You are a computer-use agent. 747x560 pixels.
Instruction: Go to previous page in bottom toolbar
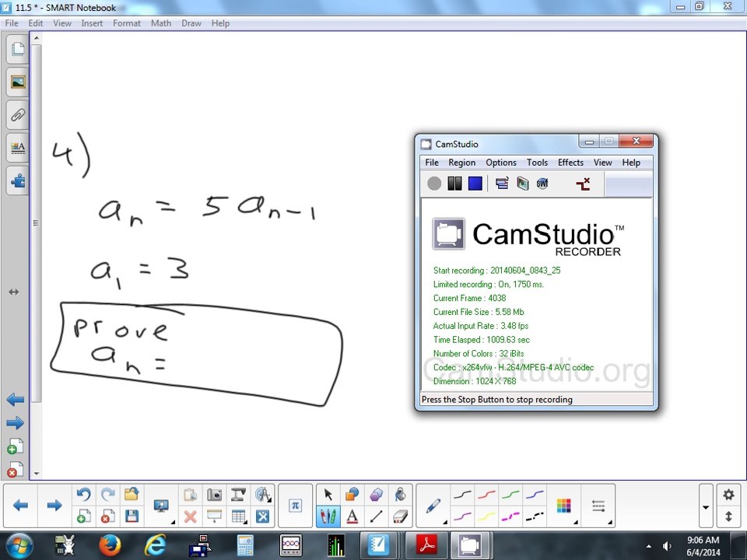pyautogui.click(x=20, y=506)
